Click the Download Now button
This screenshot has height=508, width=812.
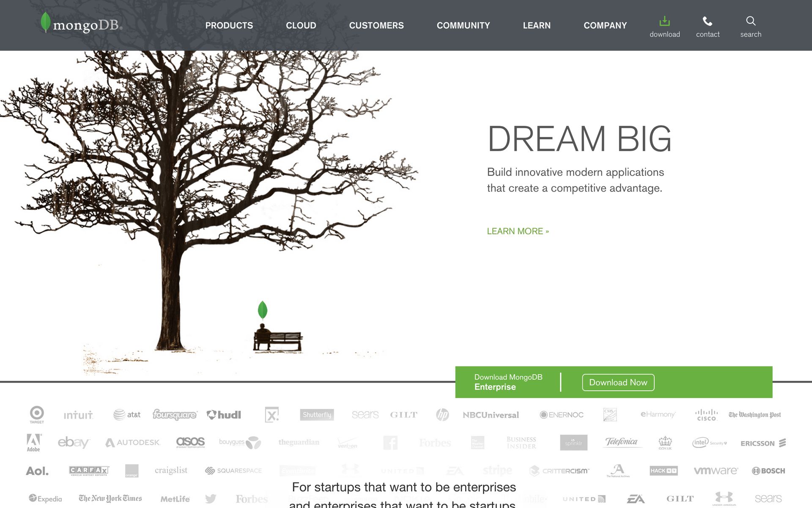[x=618, y=381]
